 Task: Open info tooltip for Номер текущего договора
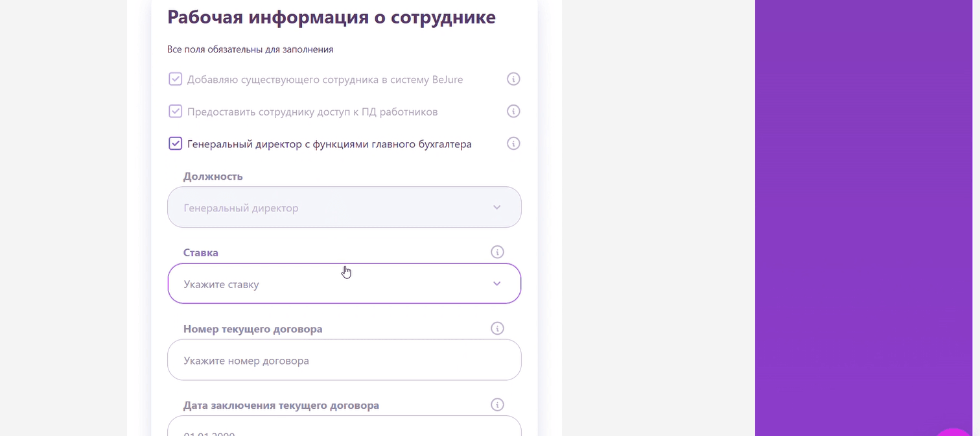tap(497, 328)
